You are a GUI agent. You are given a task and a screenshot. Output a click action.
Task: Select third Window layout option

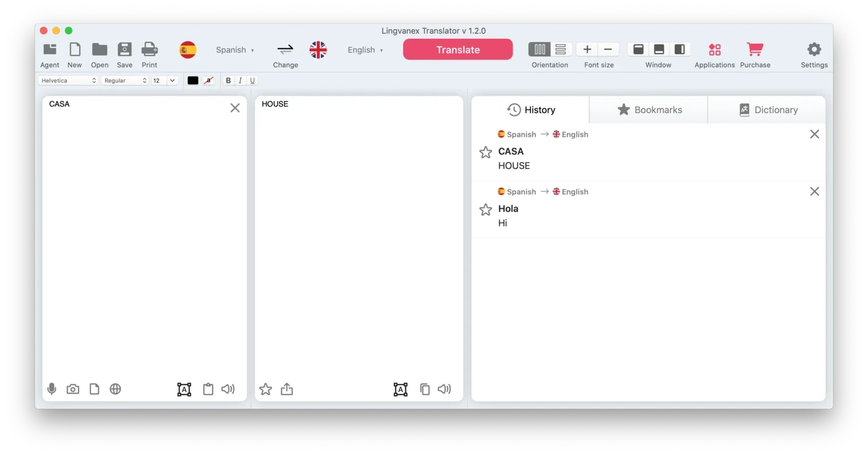click(680, 49)
